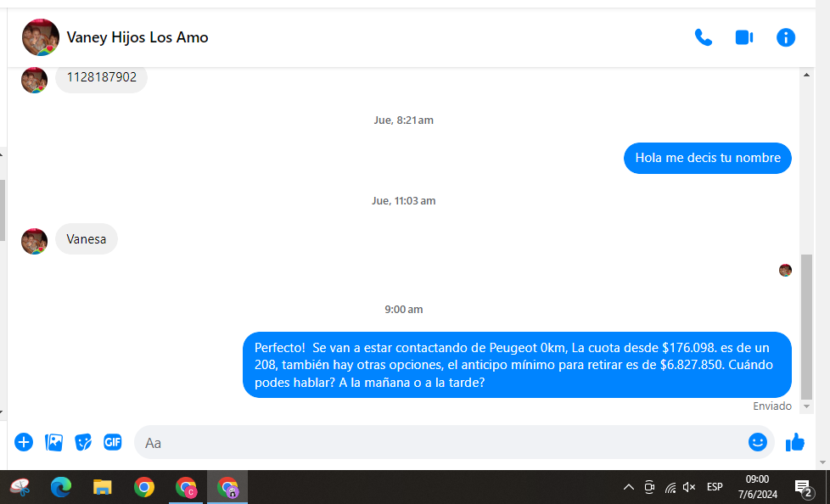Choose a sticker

[83, 442]
